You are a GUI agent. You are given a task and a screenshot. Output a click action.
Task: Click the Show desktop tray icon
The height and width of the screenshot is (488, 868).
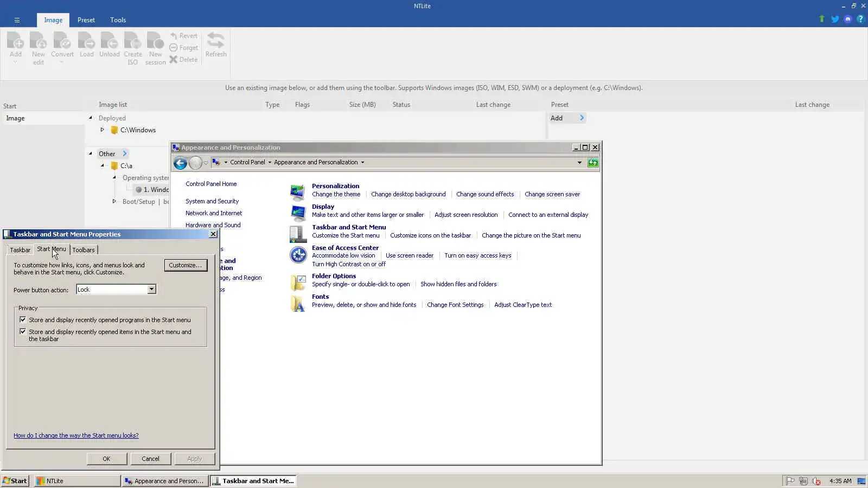pos(861,481)
